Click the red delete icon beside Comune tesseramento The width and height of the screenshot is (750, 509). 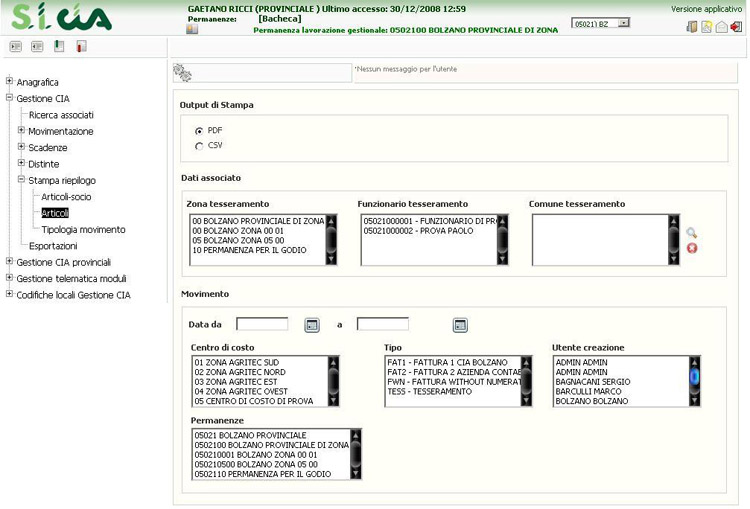pos(692,248)
